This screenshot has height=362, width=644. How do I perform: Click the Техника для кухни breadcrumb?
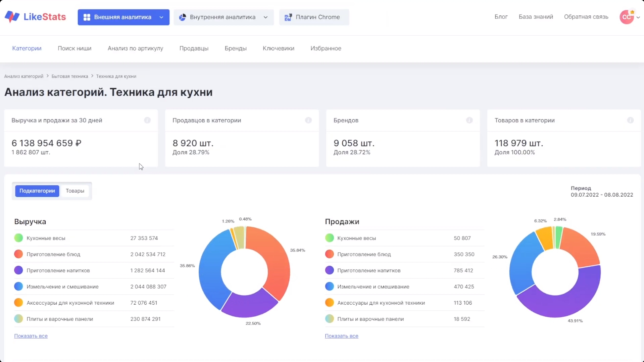pos(116,76)
